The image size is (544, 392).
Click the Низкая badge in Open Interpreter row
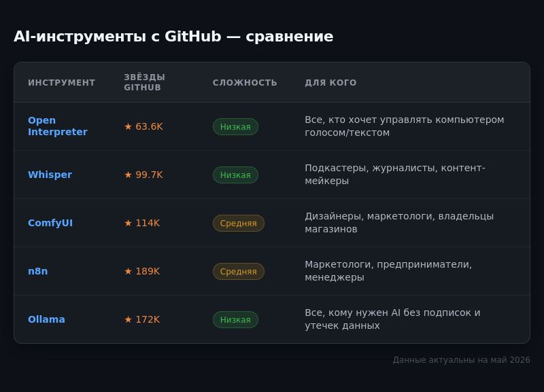point(235,126)
